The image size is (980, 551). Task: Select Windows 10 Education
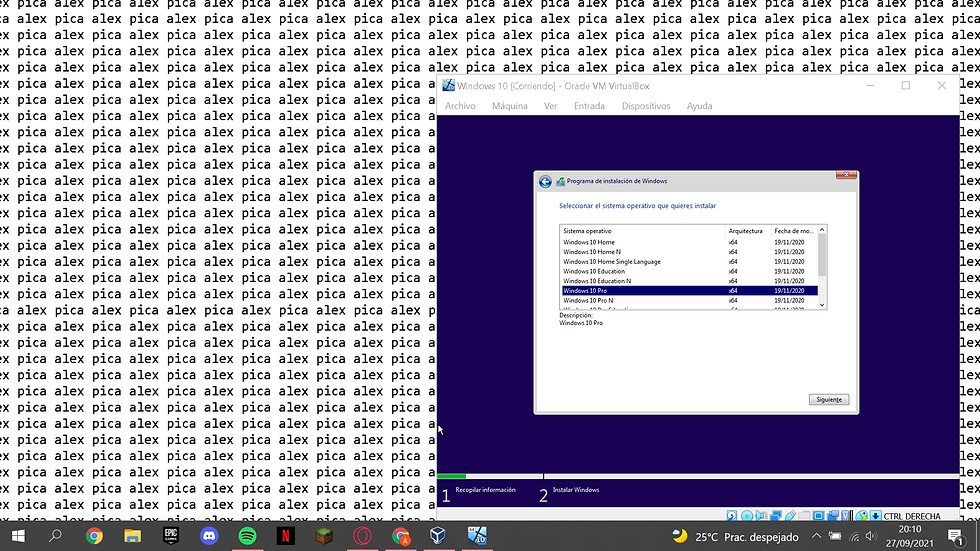[x=690, y=271]
